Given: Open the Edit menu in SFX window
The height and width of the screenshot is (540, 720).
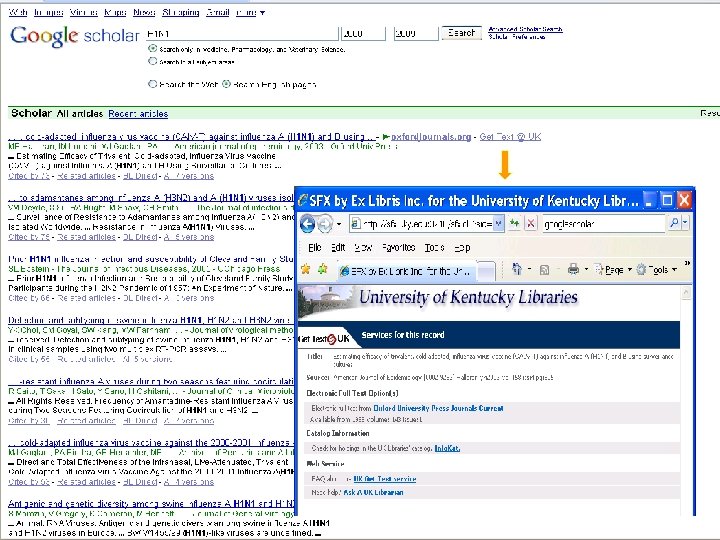Looking at the screenshot, I should [x=338, y=248].
